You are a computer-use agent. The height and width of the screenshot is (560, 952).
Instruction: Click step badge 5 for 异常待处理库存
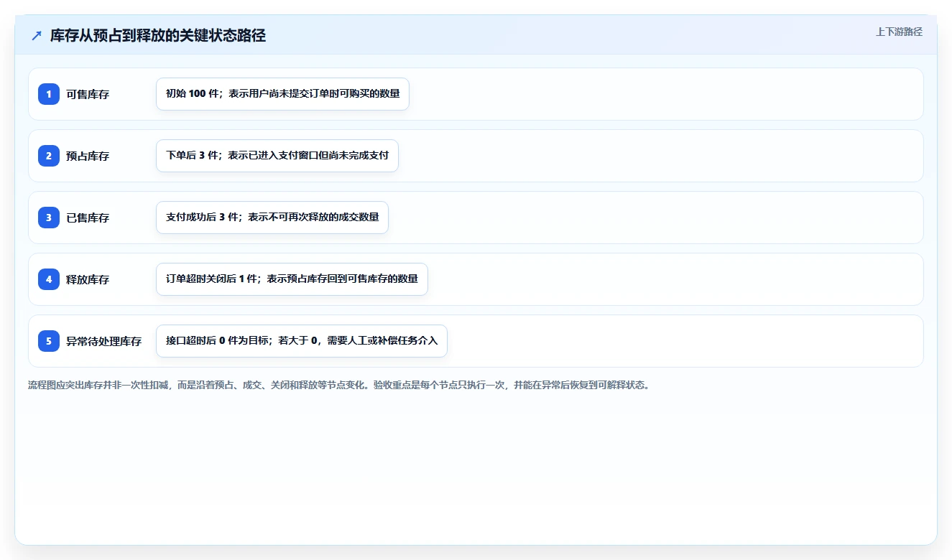pyautogui.click(x=49, y=341)
